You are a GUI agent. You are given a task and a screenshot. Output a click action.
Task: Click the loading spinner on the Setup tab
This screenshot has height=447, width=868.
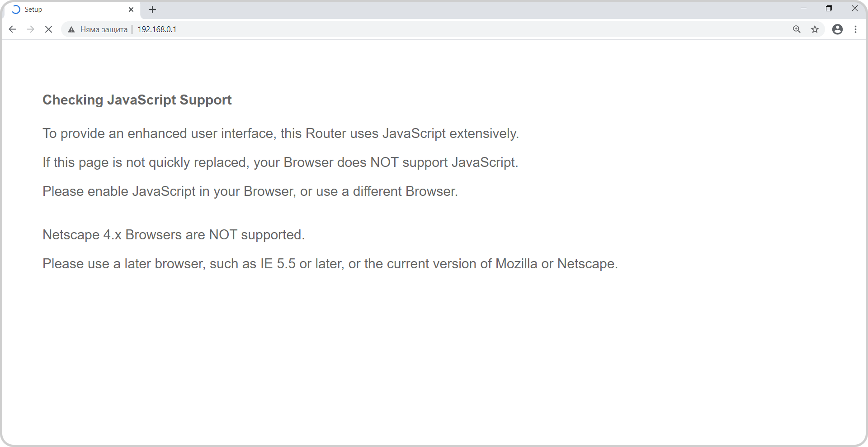coord(16,10)
